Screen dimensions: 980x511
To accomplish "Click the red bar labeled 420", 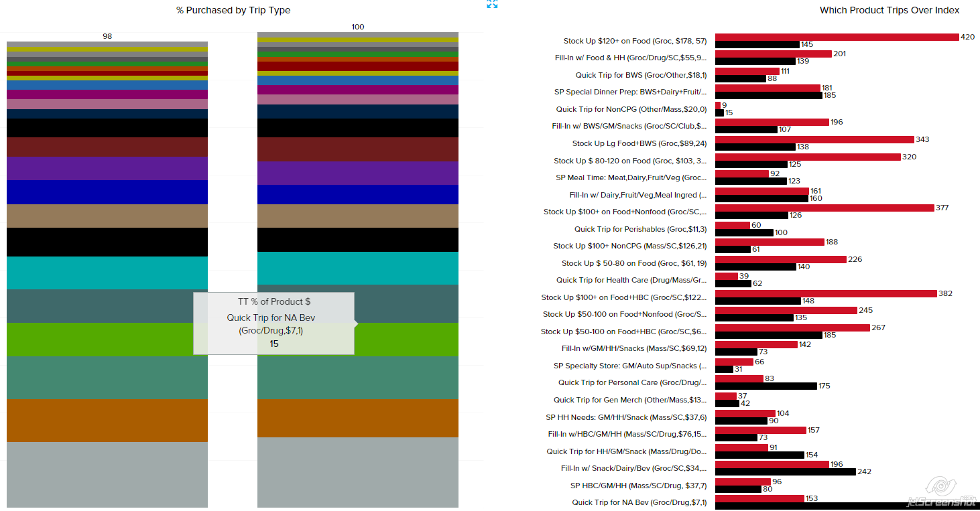I will (837, 37).
